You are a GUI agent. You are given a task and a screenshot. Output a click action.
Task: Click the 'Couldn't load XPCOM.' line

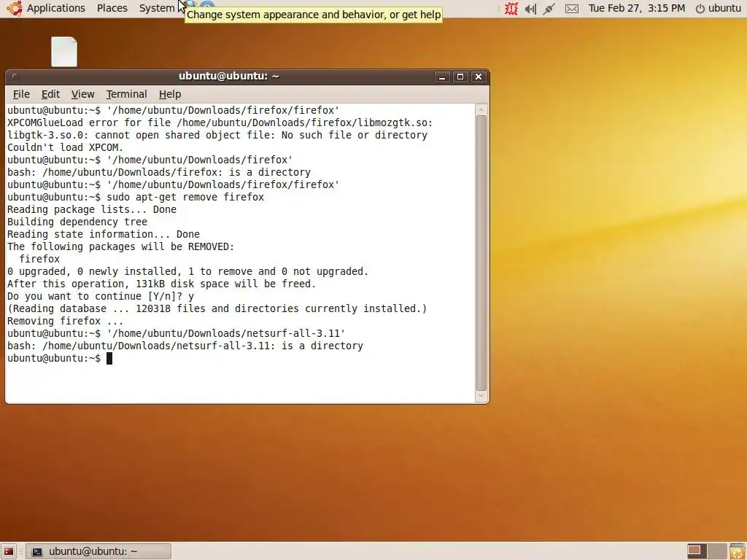tap(65, 147)
